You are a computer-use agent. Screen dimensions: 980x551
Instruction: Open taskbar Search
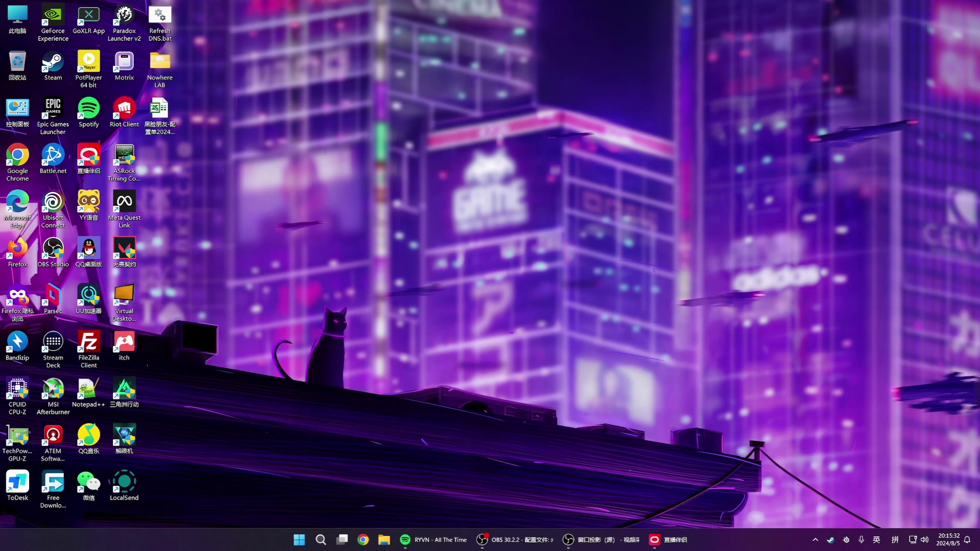coord(321,540)
